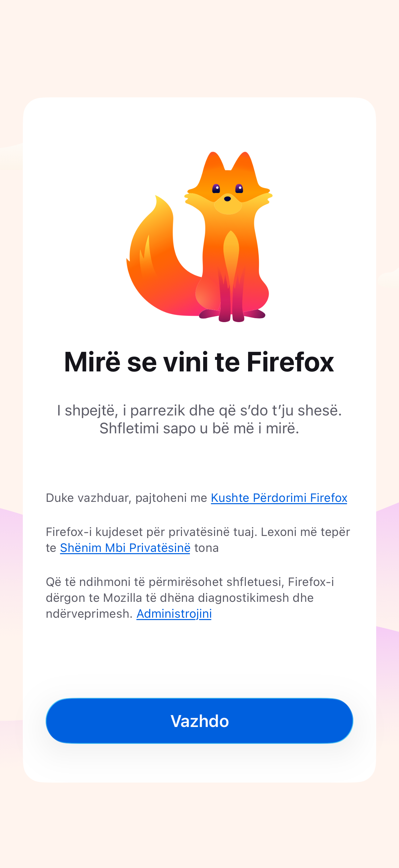Open the Kushte Përdorimi Firefox link

(x=279, y=498)
